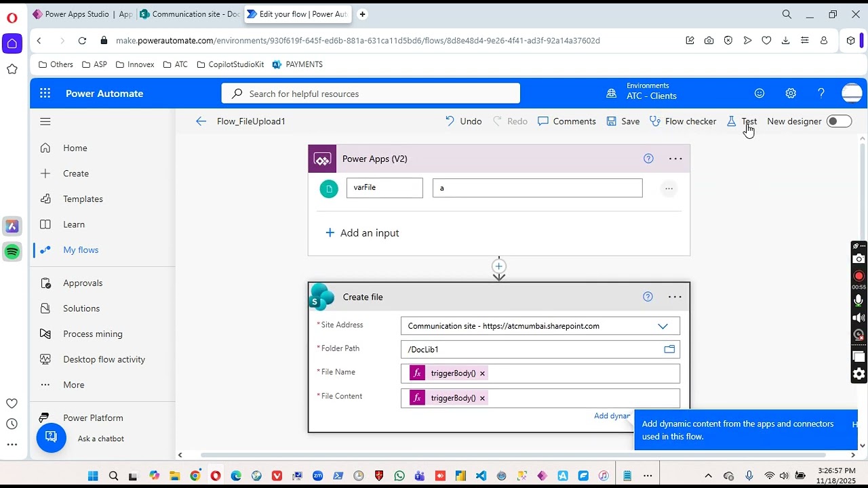Screen dimensions: 868x488
Task: Click Test in the flow toolbar
Action: click(x=742, y=121)
